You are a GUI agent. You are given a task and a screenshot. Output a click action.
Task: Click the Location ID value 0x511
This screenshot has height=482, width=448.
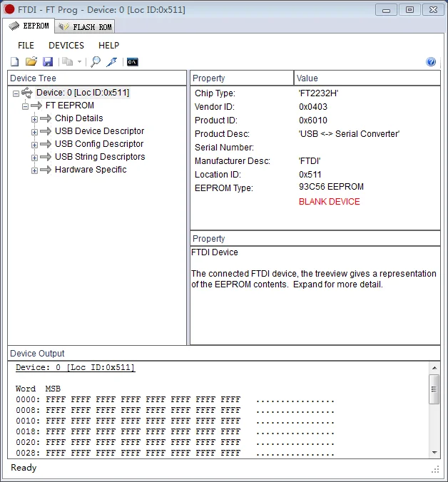click(310, 174)
